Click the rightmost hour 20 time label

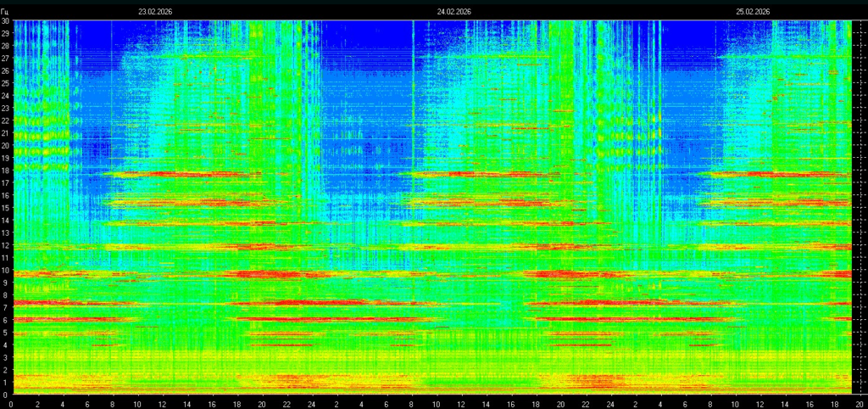[859, 403]
